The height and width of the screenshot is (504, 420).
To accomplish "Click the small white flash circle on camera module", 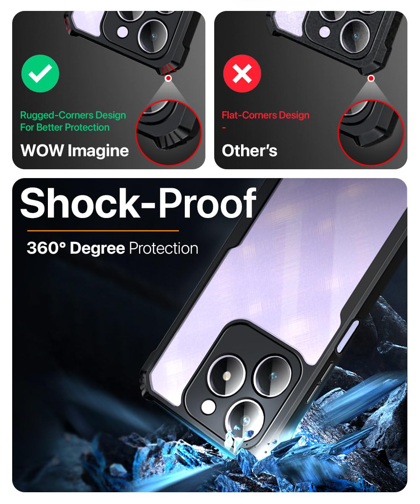I will (207, 407).
